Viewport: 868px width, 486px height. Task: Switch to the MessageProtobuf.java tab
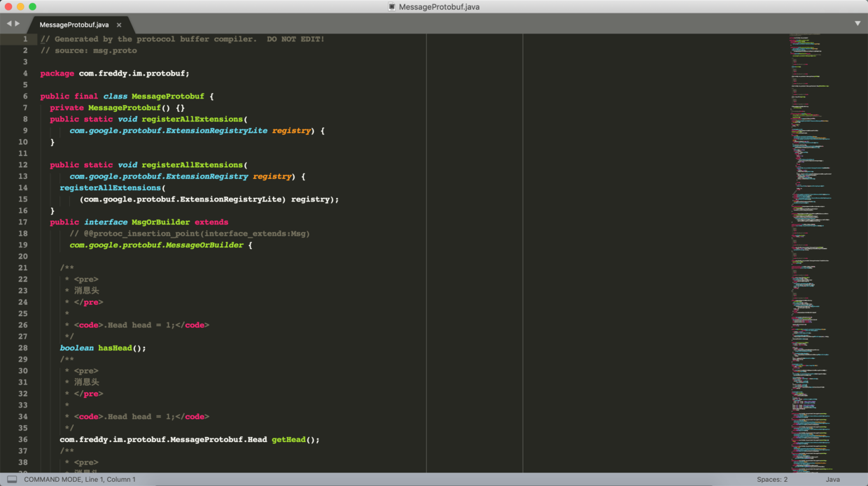(73, 23)
